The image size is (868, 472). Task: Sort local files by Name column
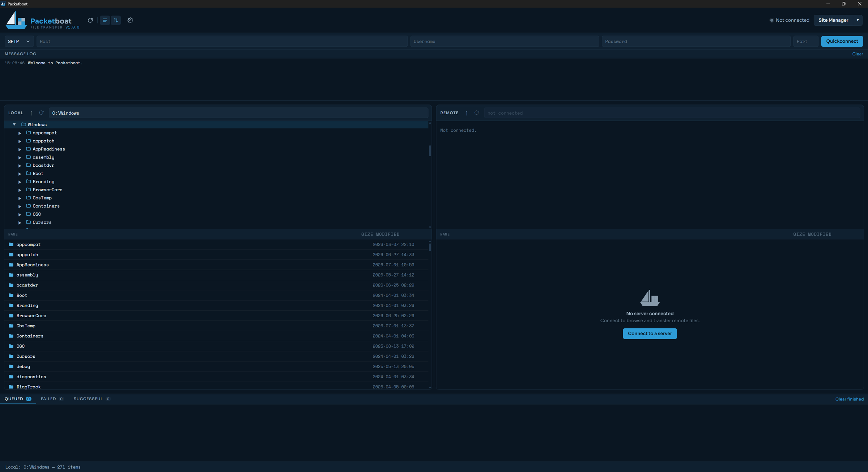pyautogui.click(x=13, y=234)
